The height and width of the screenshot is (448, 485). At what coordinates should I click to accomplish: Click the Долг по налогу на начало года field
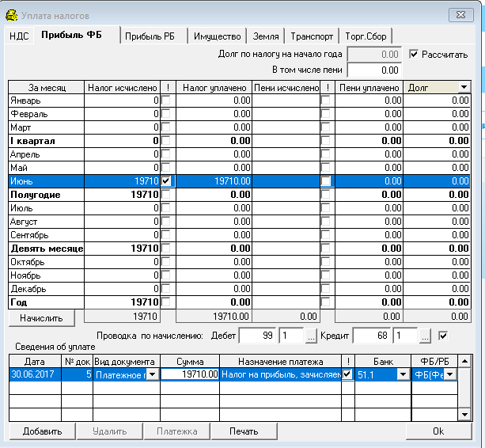[x=374, y=54]
